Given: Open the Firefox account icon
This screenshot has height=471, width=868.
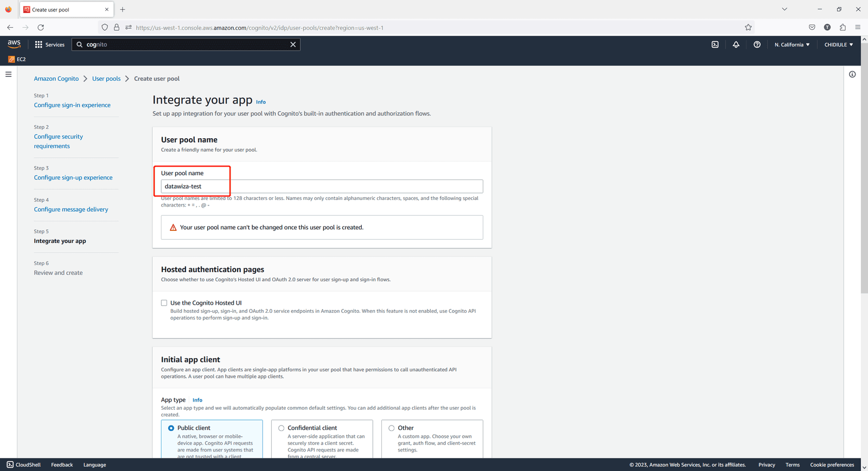Looking at the screenshot, I should [x=827, y=27].
